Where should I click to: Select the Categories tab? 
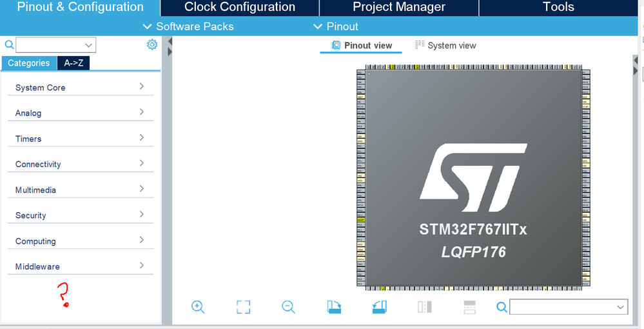(x=29, y=63)
